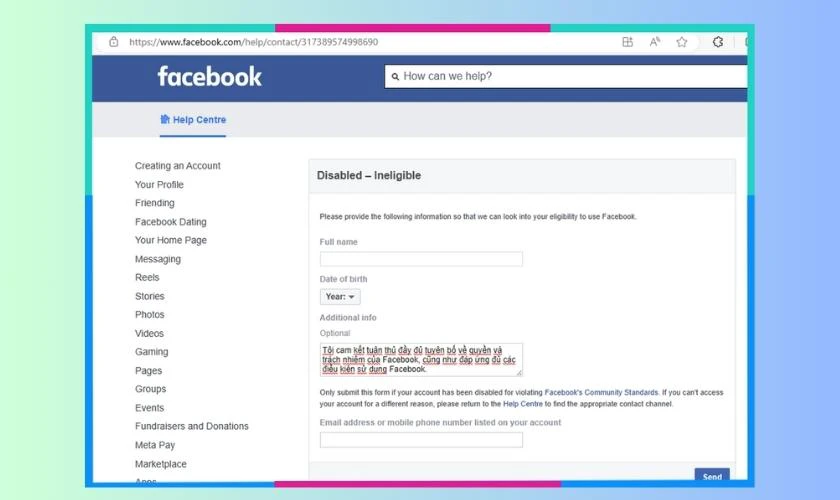
Task: Open 'Events' help topic
Action: click(149, 408)
